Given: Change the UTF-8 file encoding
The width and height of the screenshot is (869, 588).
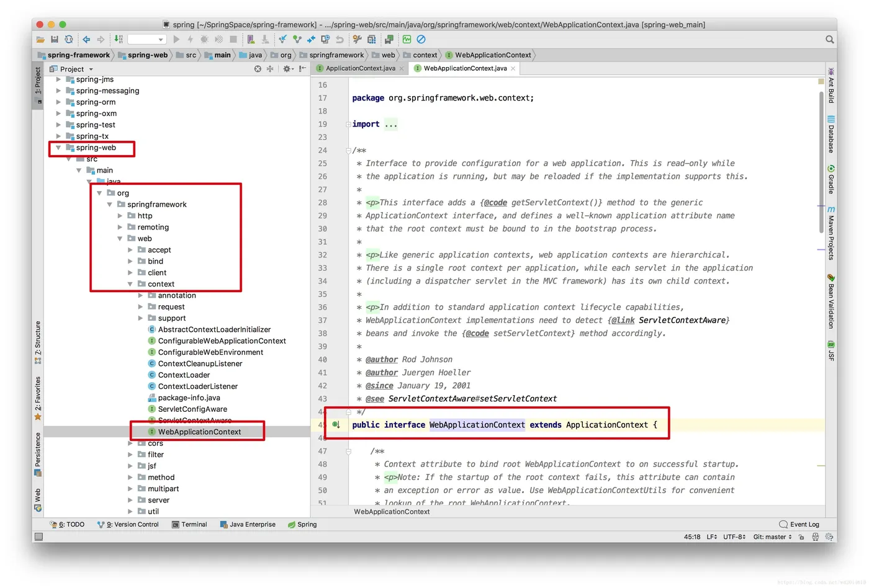Looking at the screenshot, I should 734,537.
